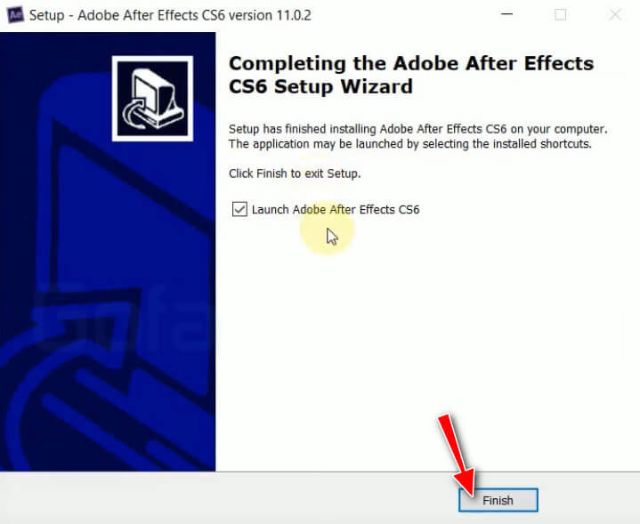Click the installer computer icon in blue banner
Screen dimensions: 640x524
[153, 99]
